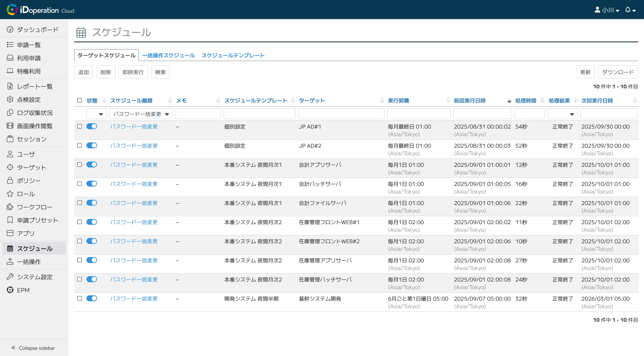The height and width of the screenshot is (356, 644).
Task: Toggle off the JP AD#1 schedule switch
Action: 92,126
